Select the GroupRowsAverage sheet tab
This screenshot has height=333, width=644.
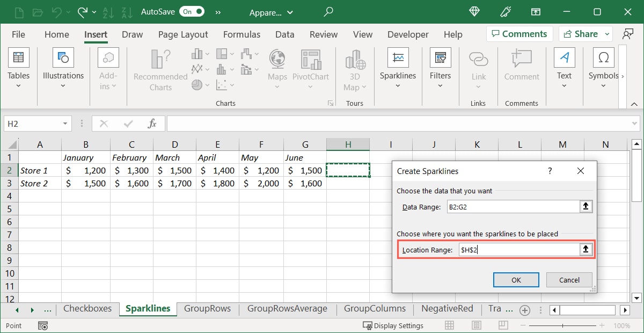click(x=287, y=309)
